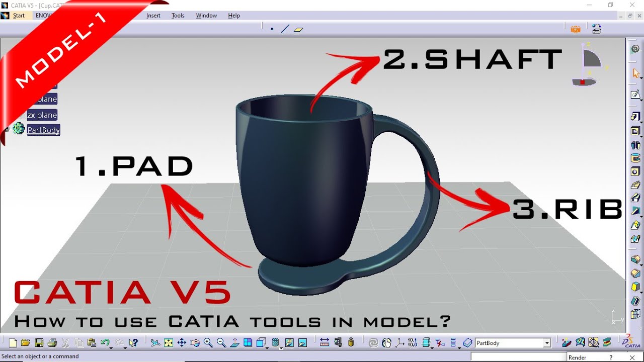Click the Pocket tool in right toolbar

pyautogui.click(x=635, y=131)
